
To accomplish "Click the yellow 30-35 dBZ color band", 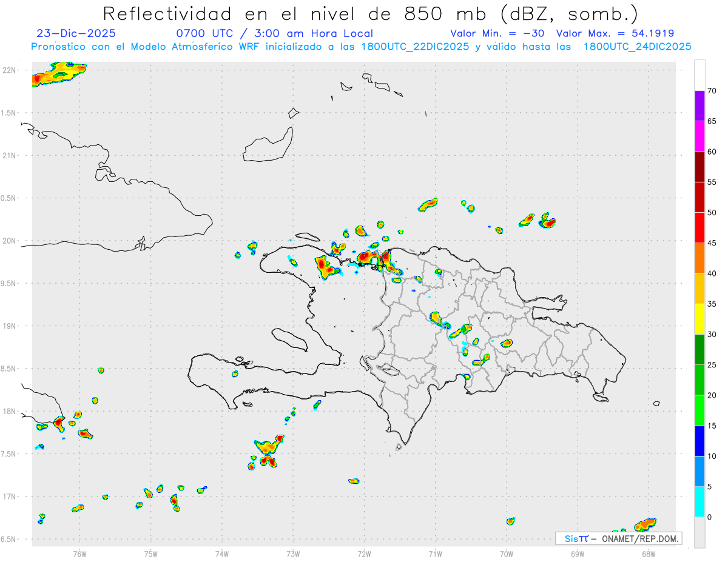I will tap(699, 319).
